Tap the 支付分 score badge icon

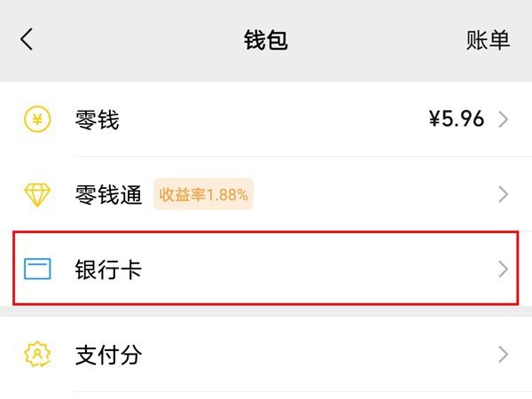(37, 355)
